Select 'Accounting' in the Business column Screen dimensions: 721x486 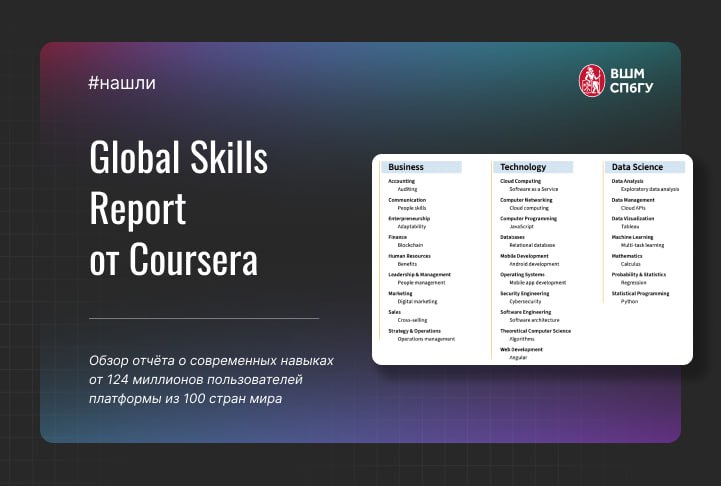tap(401, 181)
